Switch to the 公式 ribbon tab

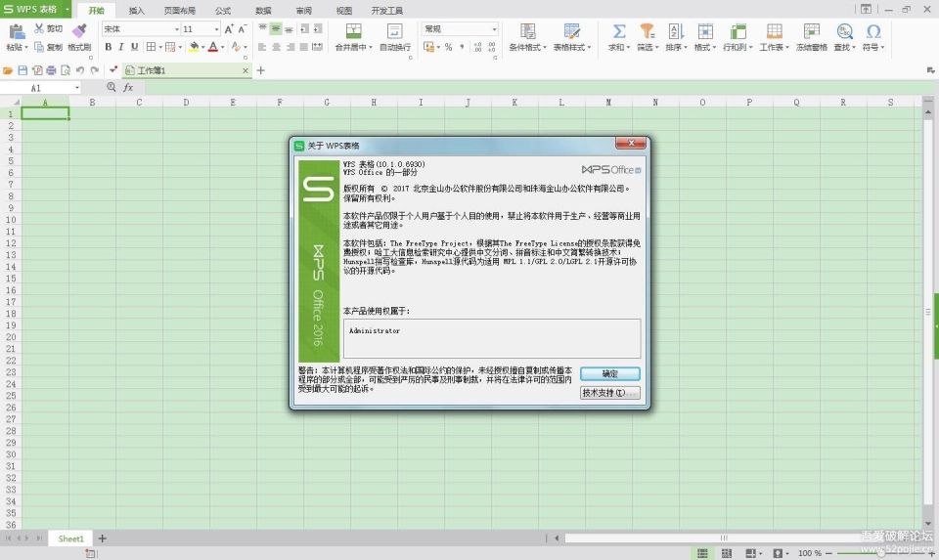tap(223, 11)
